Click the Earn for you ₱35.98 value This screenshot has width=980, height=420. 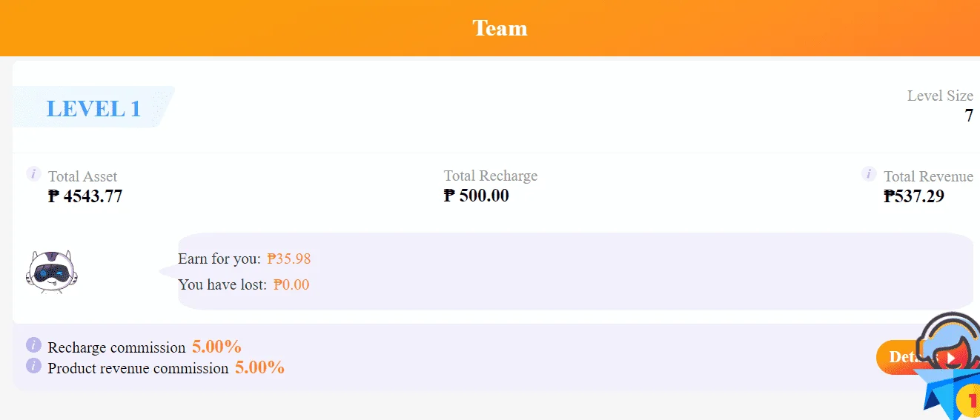point(289,259)
